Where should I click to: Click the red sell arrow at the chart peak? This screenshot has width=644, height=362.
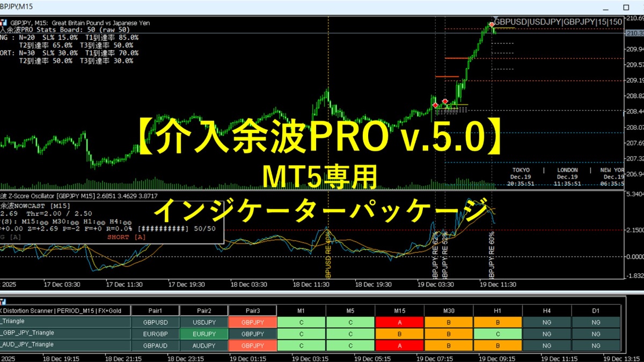[492, 25]
